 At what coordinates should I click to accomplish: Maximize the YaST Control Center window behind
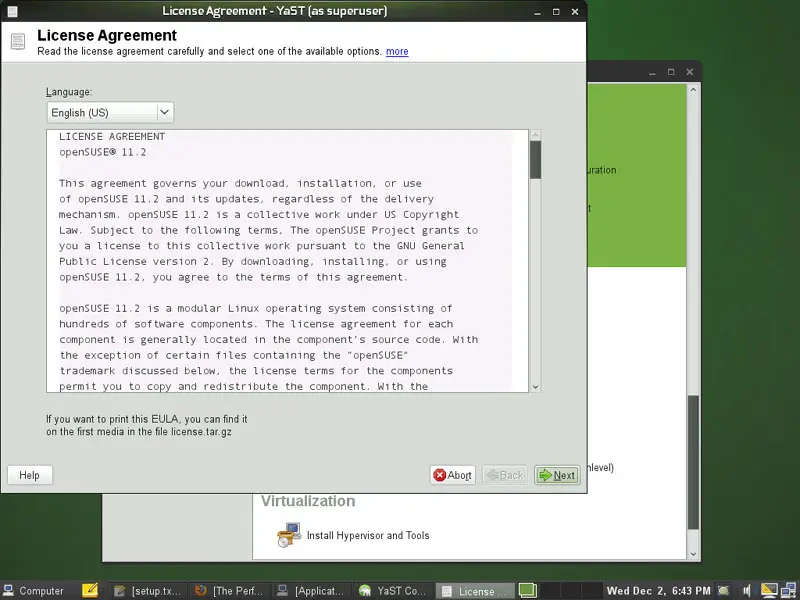pos(671,72)
